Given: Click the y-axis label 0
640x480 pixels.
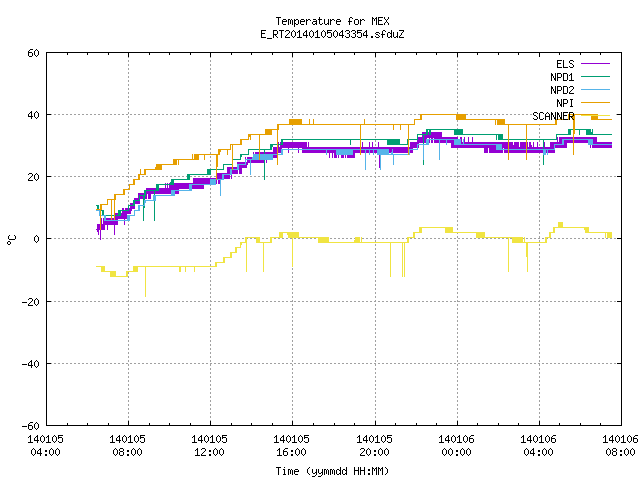Looking at the screenshot, I should click(x=37, y=239).
